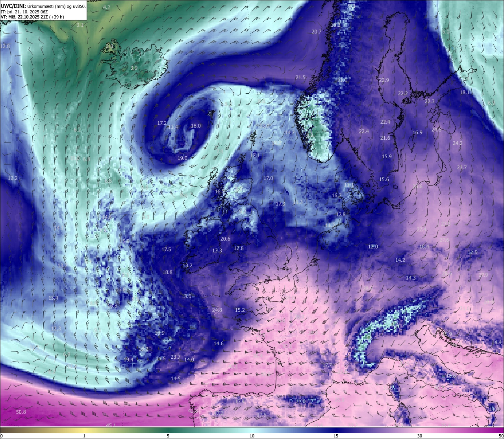Click the map value '20.6' over Ireland

(225, 239)
